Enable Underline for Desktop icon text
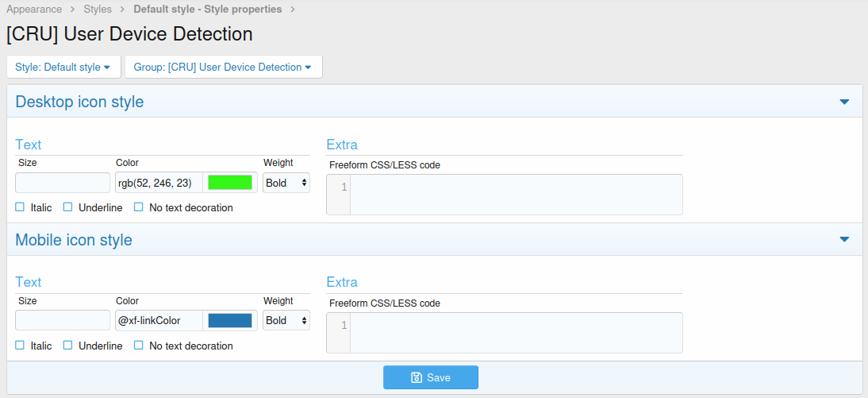Viewport: 868px width, 398px height. [x=68, y=207]
